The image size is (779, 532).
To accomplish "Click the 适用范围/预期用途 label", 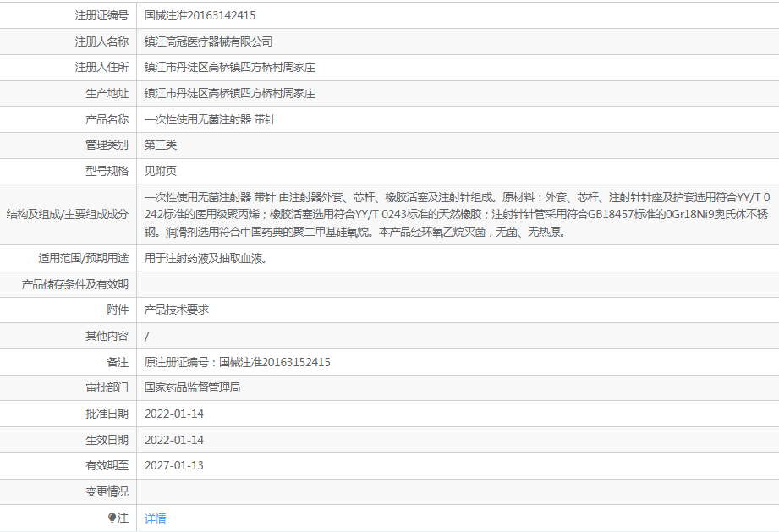I will point(83,258).
